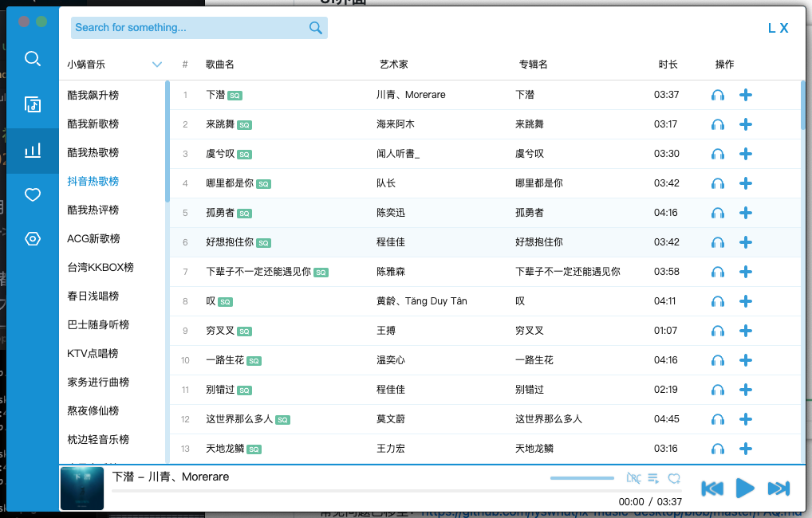The height and width of the screenshot is (518, 812).
Task: Click the magnifier in the search box
Action: click(x=315, y=28)
